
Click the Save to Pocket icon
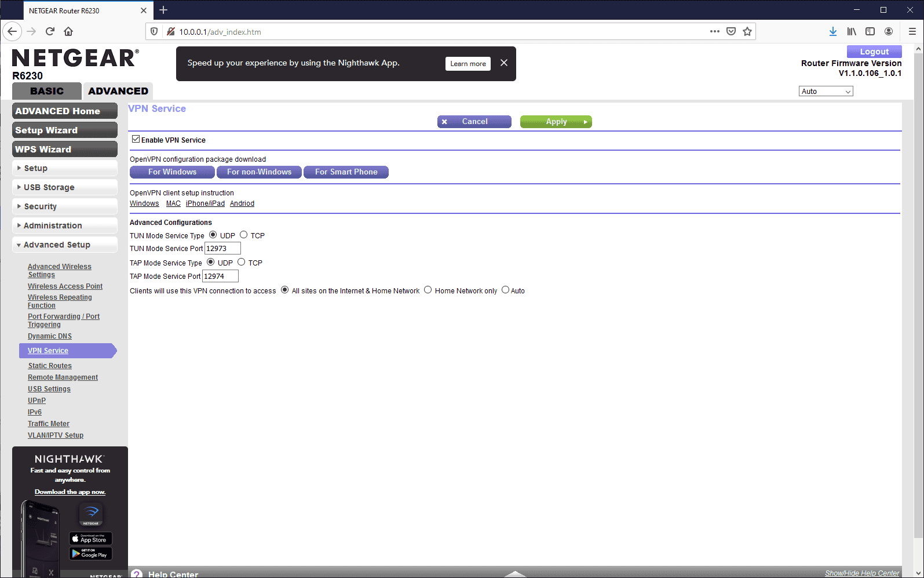tap(731, 31)
